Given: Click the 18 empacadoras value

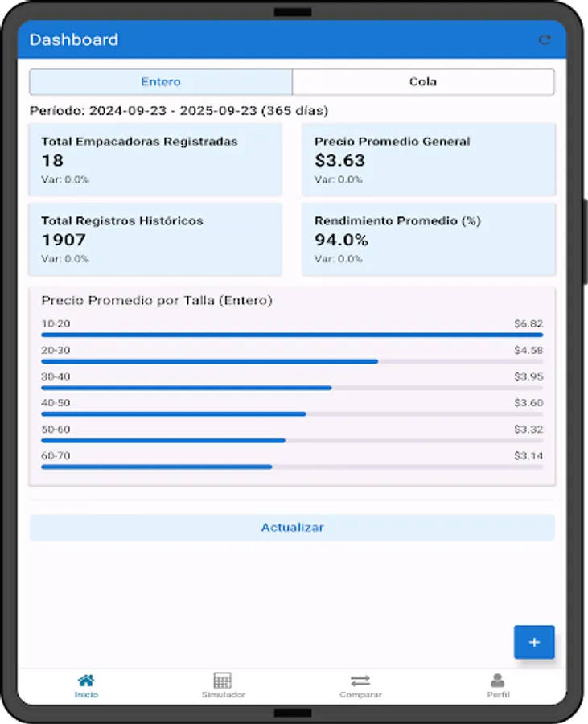Looking at the screenshot, I should click(52, 160).
